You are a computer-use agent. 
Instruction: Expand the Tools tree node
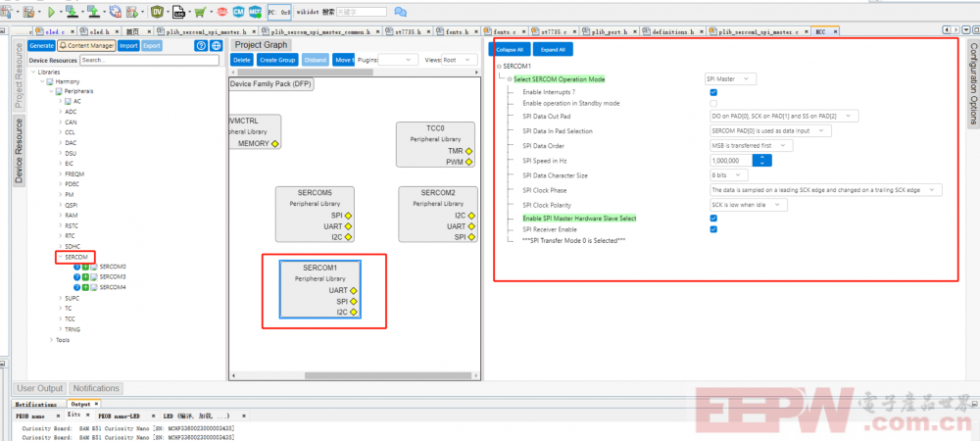[x=51, y=340]
